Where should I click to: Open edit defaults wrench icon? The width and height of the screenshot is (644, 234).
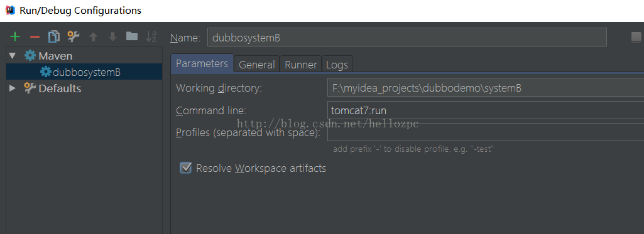point(74,36)
